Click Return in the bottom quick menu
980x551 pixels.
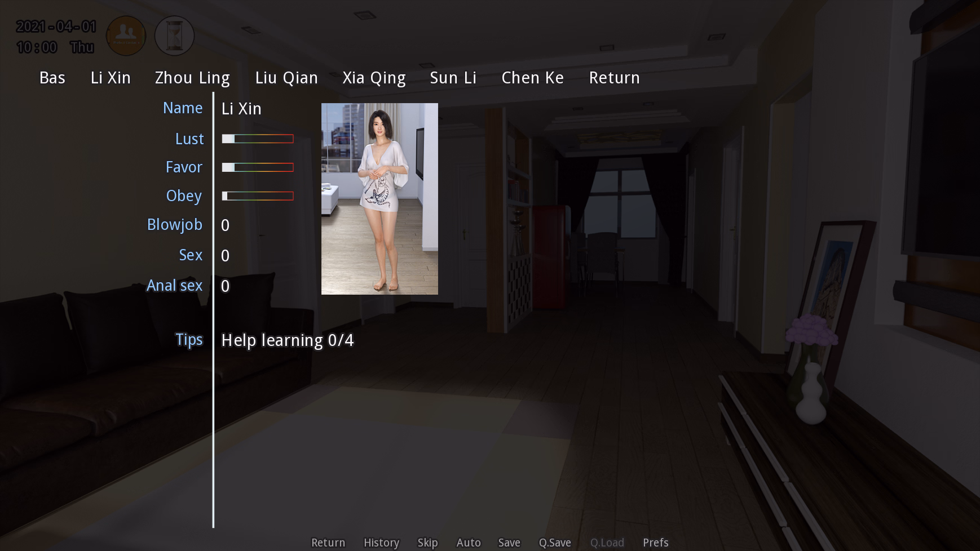[x=328, y=542]
